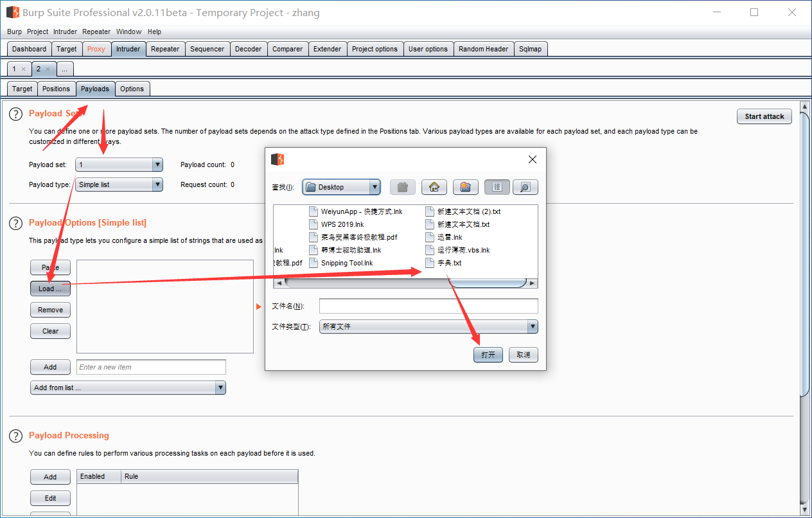The width and height of the screenshot is (812, 518).
Task: Switch file dialog to List view
Action: pos(497,187)
